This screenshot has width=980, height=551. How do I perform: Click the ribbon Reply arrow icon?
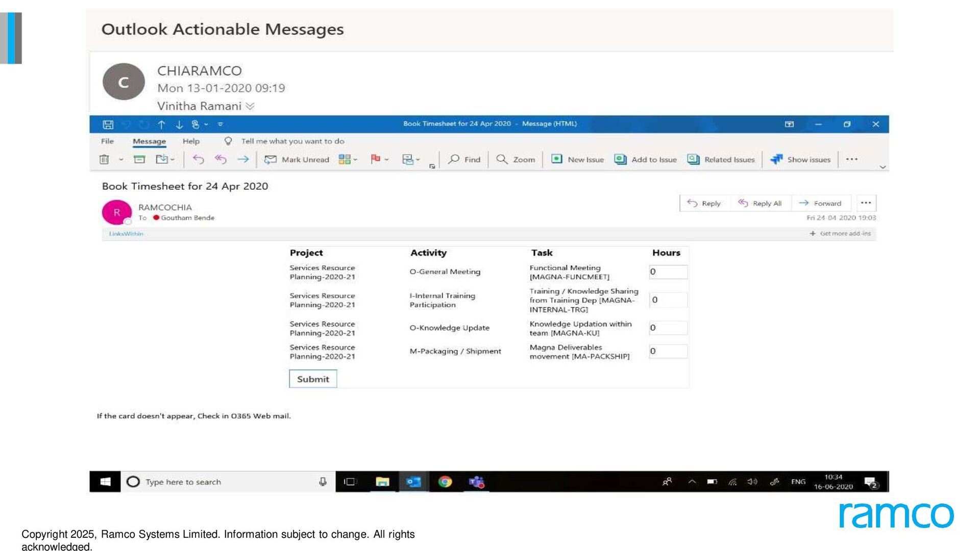tap(198, 159)
